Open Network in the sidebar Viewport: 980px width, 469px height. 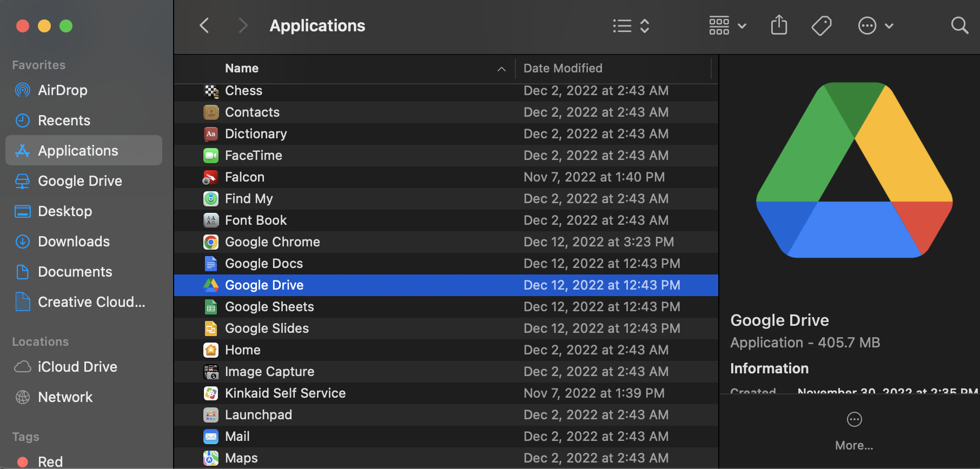(84, 397)
